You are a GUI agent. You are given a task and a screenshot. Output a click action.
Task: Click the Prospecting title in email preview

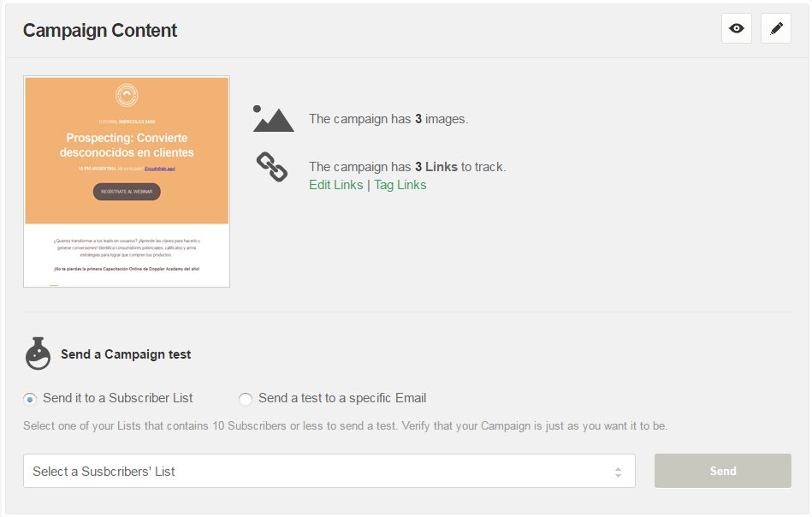[127, 145]
